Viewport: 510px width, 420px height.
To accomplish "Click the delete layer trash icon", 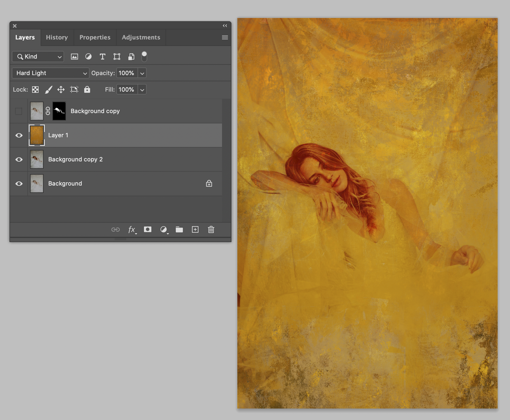I will pyautogui.click(x=211, y=229).
